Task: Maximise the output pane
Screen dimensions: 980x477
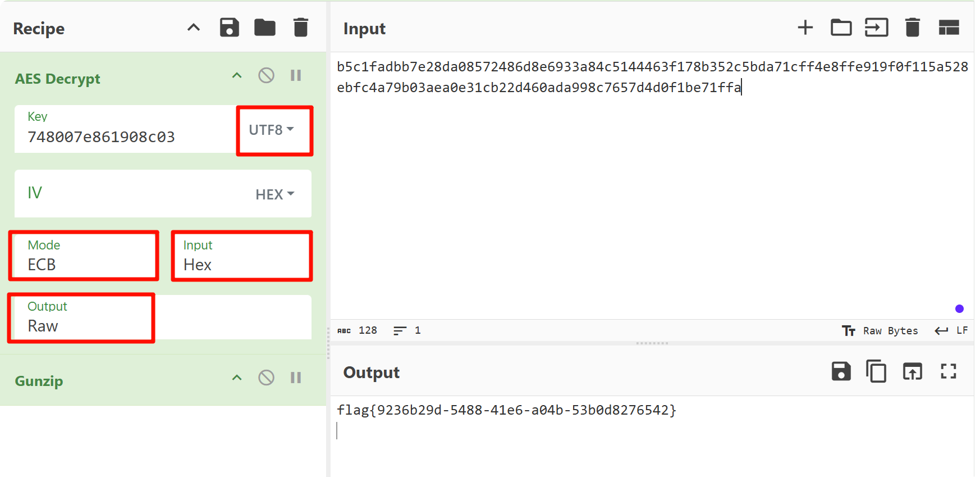Action: (948, 371)
